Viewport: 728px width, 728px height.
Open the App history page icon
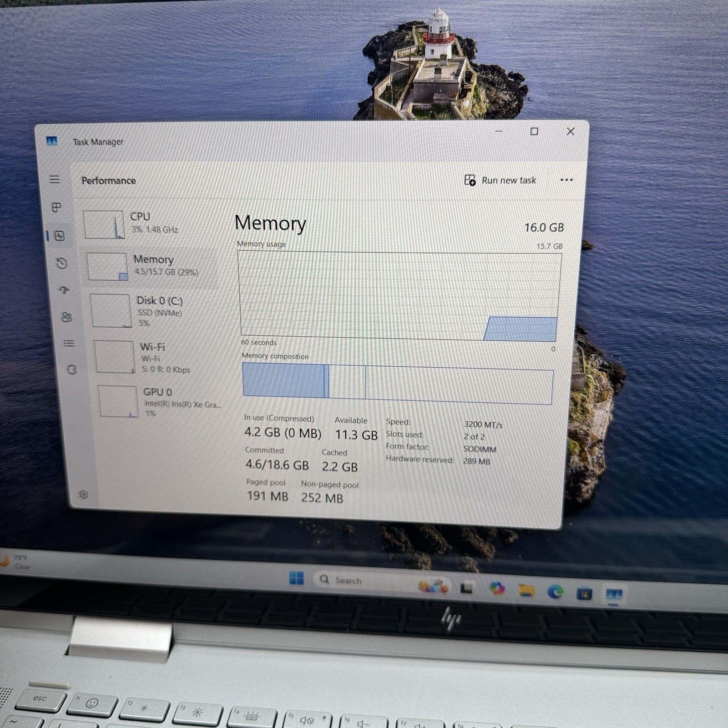62,263
